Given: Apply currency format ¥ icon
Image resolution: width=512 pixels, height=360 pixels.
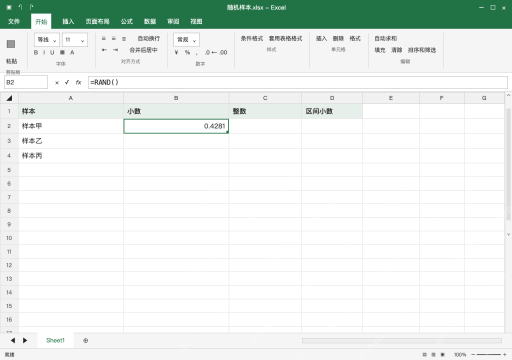Looking at the screenshot, I should tap(176, 52).
